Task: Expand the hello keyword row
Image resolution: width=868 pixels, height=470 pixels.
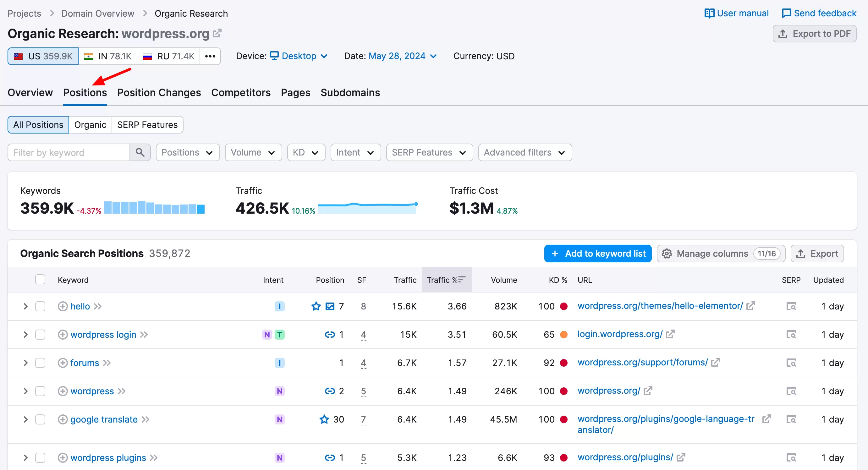Action: [25, 306]
